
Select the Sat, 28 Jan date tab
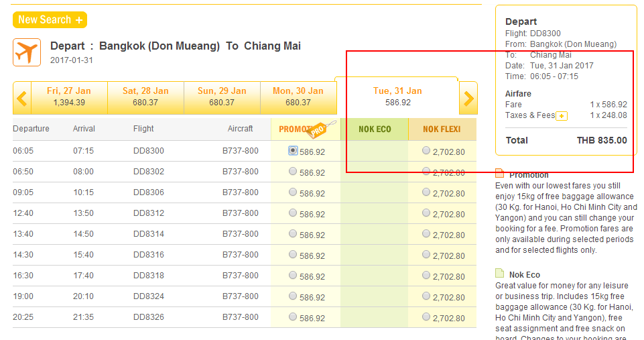145,97
